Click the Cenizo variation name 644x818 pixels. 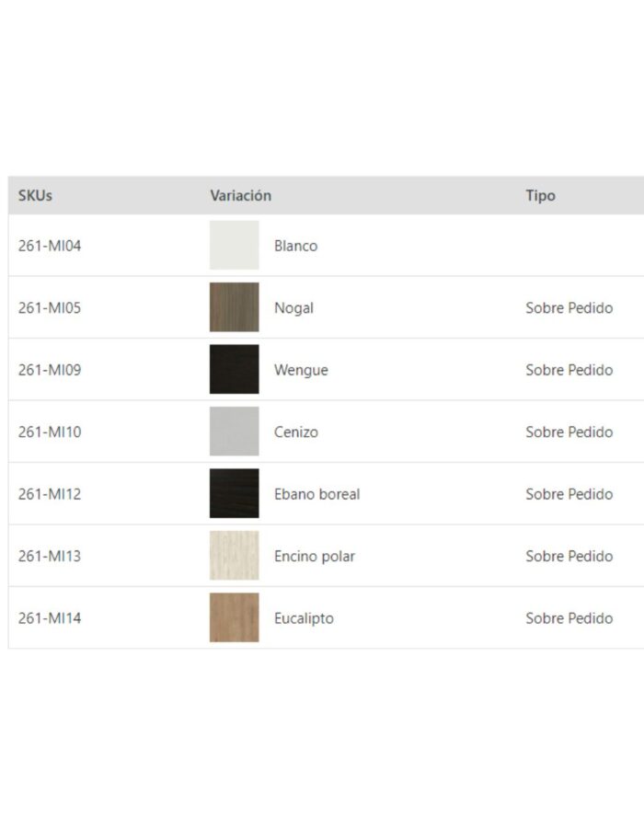tap(296, 432)
